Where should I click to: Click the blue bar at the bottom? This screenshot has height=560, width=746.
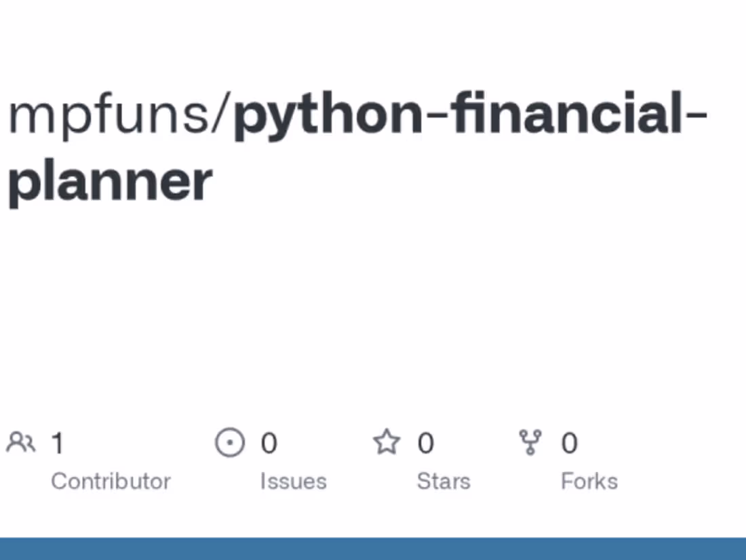coord(373,549)
